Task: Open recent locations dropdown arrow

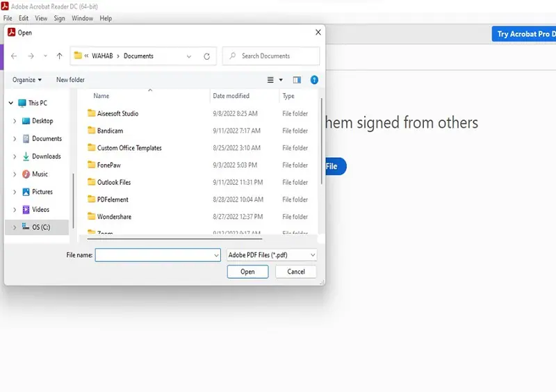Action: tap(45, 56)
